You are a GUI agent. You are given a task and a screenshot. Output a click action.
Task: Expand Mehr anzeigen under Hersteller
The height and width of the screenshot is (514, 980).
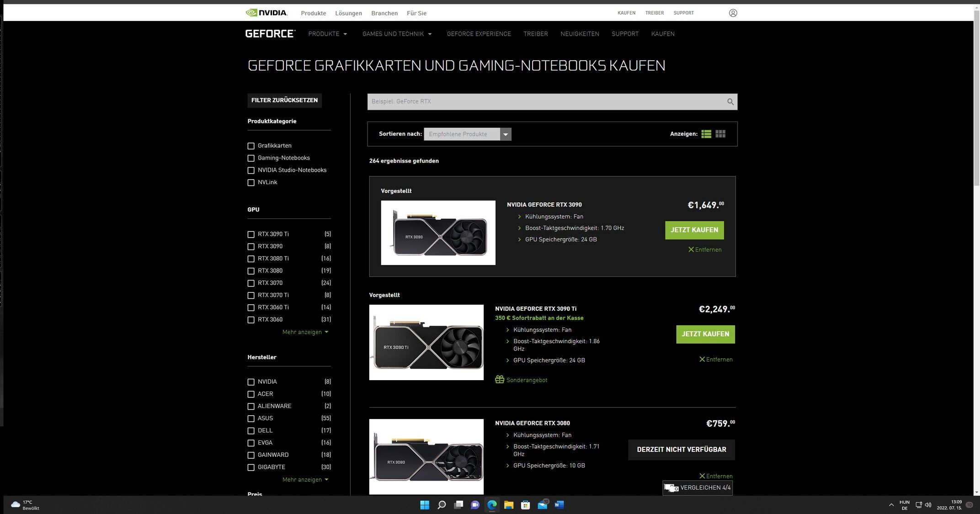click(305, 480)
